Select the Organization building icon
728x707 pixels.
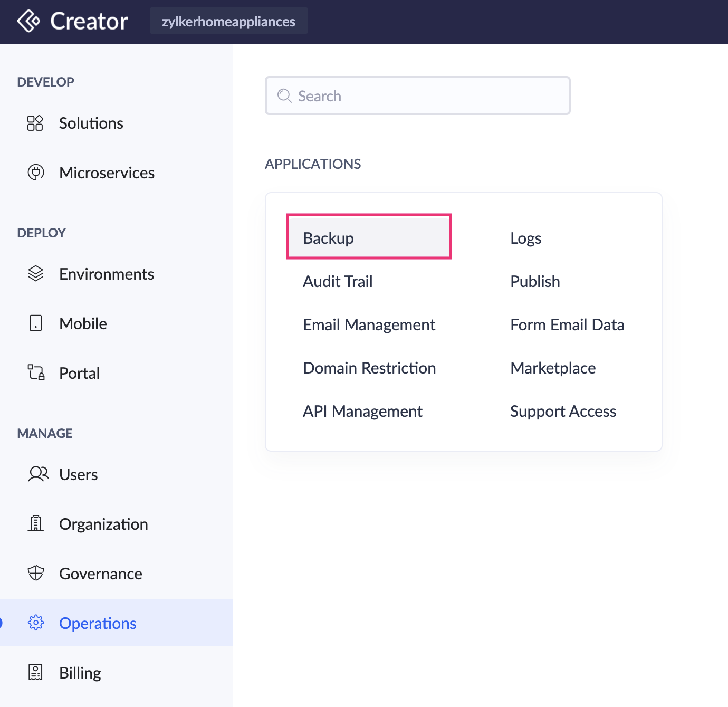pos(35,523)
